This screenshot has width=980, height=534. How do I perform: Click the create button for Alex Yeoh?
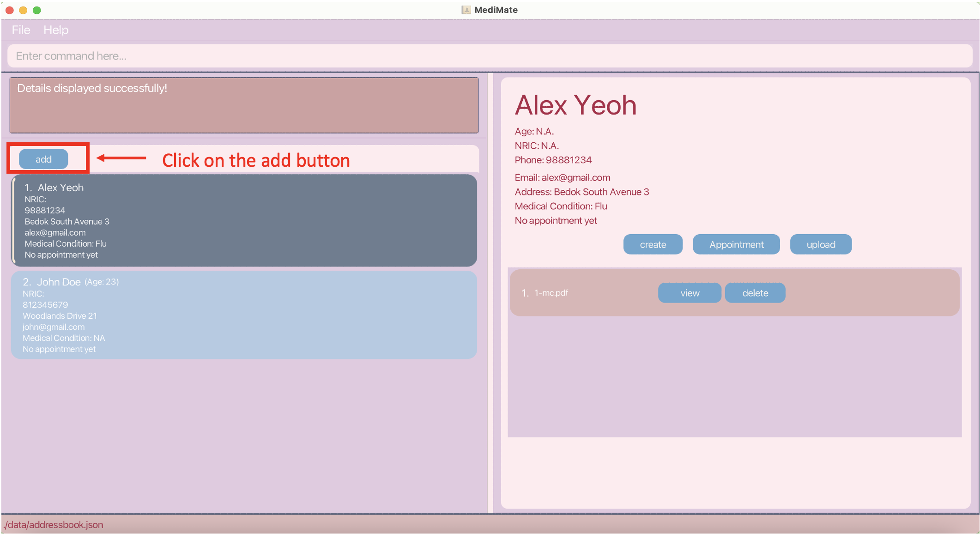pos(653,244)
